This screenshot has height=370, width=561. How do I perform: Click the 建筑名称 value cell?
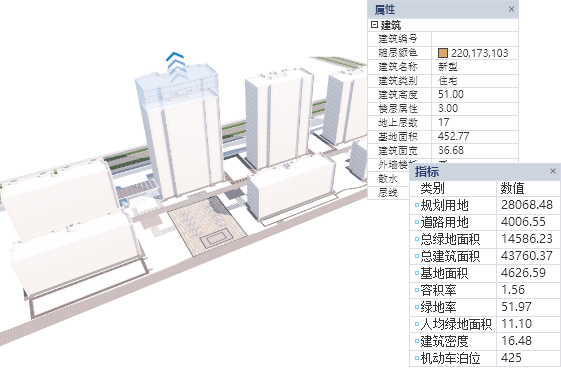tap(475, 67)
